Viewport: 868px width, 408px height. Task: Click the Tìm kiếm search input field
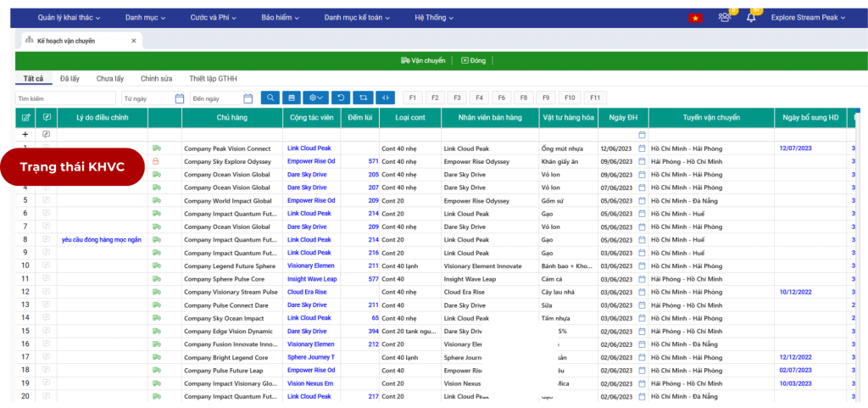coord(65,98)
